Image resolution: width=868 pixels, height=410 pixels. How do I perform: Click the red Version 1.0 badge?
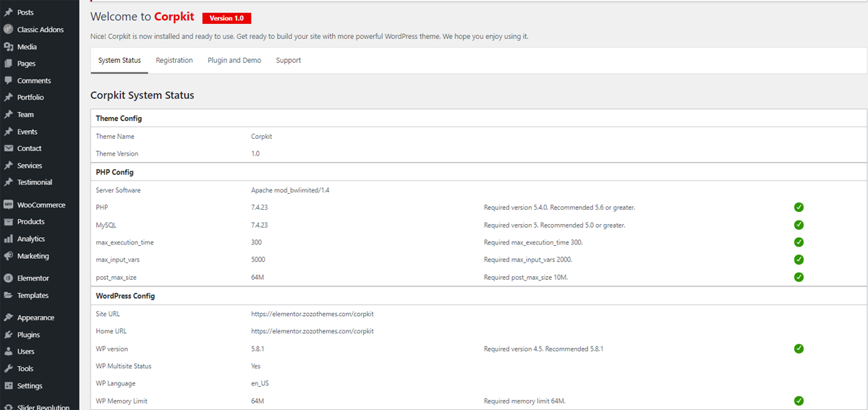(x=226, y=18)
